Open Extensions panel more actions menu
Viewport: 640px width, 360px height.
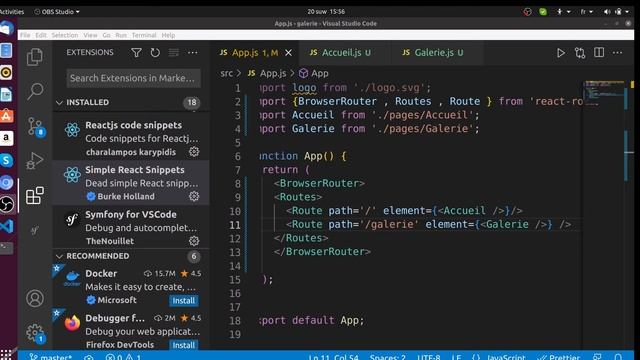[x=193, y=53]
